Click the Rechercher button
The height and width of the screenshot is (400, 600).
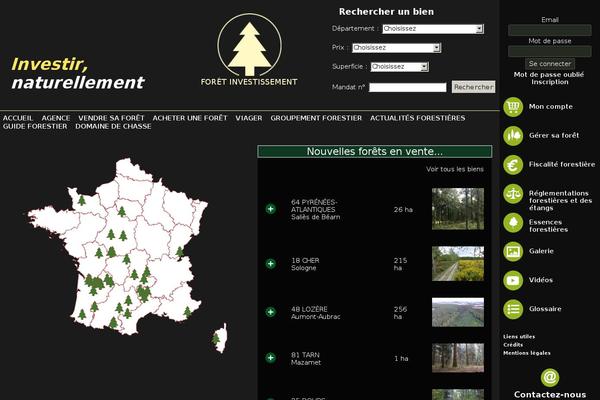[x=473, y=87]
